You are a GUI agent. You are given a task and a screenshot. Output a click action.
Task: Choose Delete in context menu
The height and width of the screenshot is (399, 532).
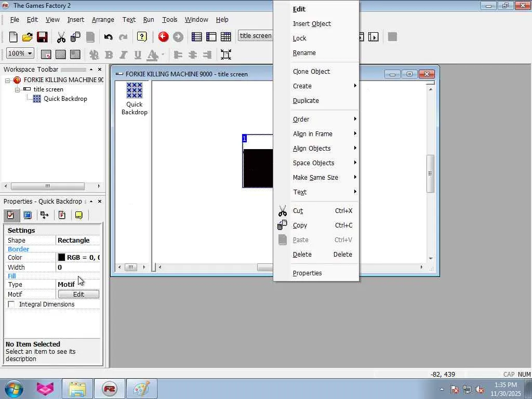302,255
